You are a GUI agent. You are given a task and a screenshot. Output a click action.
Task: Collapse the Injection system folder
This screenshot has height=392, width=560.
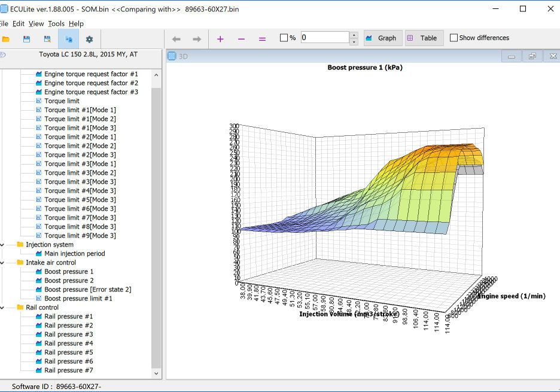(x=3, y=245)
